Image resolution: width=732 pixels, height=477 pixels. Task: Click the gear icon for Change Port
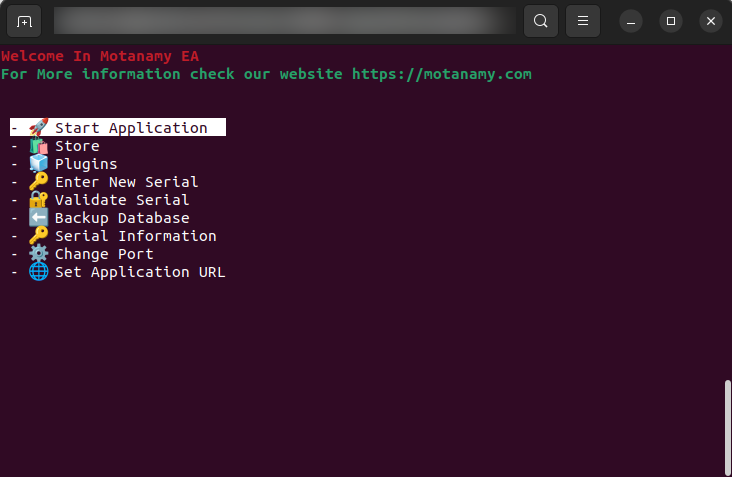pos(38,254)
